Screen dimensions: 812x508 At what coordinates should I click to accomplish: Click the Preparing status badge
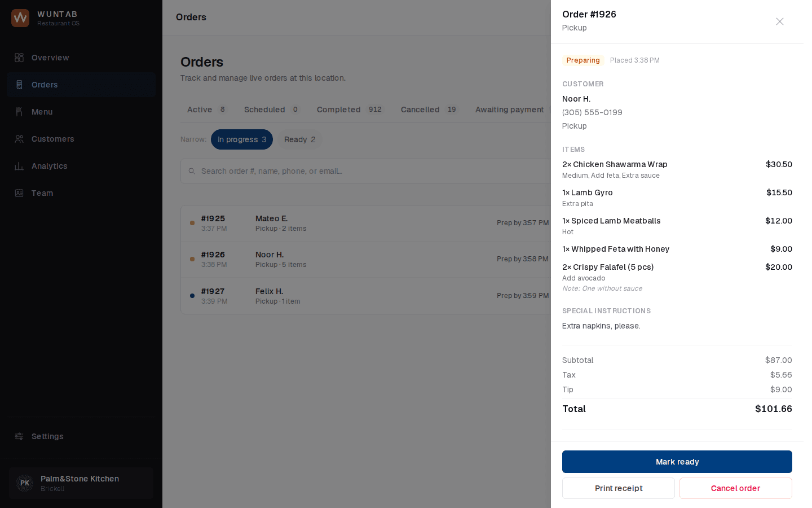click(583, 60)
